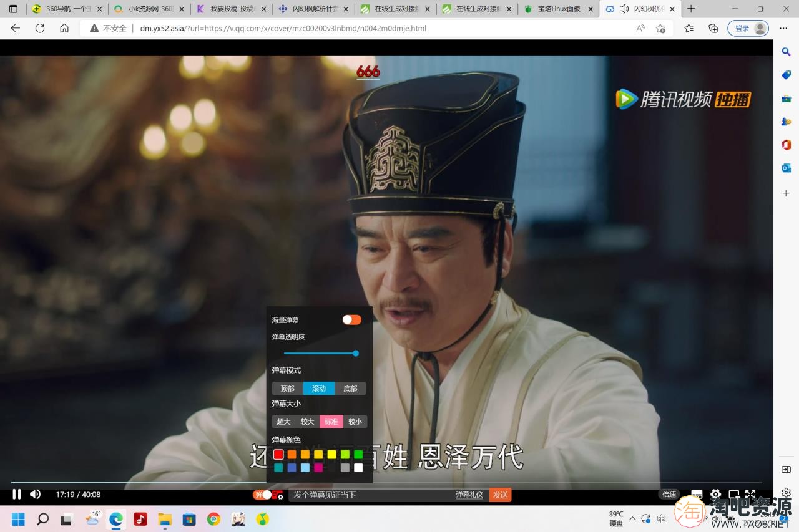Click the 发送 send button
This screenshot has height=532, width=799.
coord(500,495)
